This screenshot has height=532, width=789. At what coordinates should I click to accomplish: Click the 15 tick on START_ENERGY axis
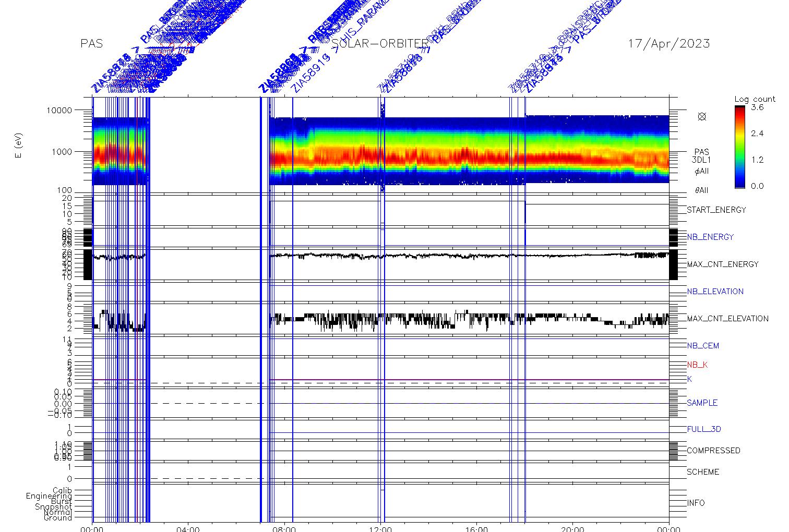coord(68,206)
